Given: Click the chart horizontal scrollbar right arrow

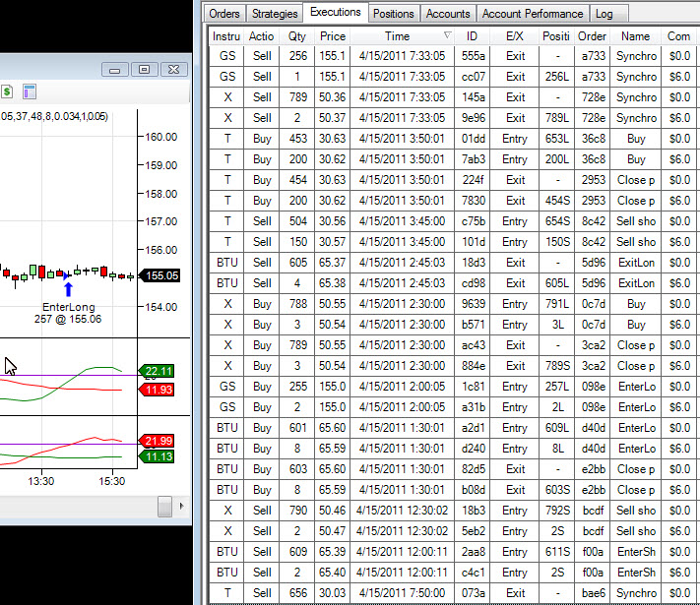Looking at the screenshot, I should pyautogui.click(x=181, y=506).
